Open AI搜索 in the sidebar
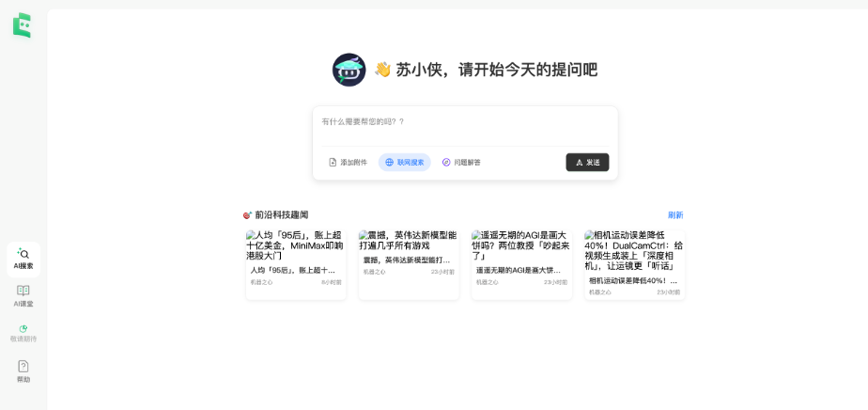 (23, 260)
